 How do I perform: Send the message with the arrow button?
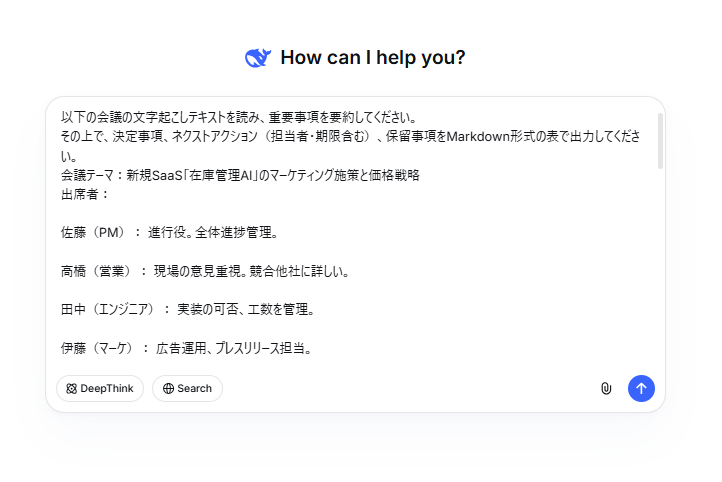(641, 388)
